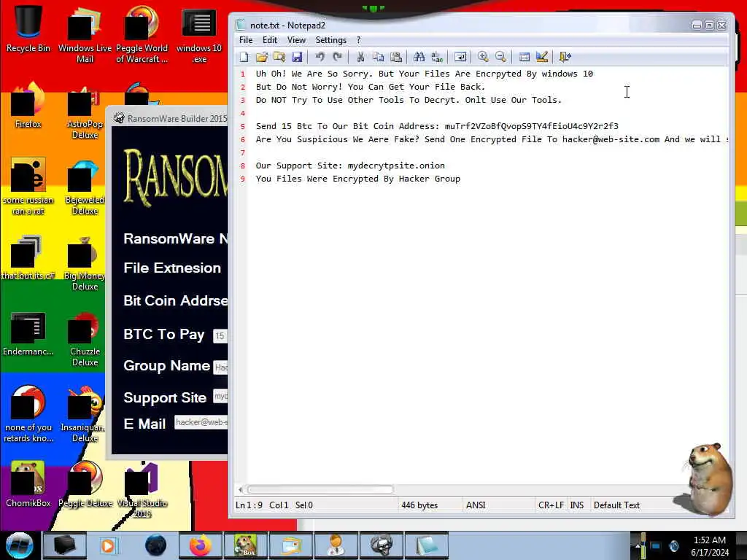Select the windows 10.exe desktop icon
This screenshot has height=560, width=747.
(199, 34)
